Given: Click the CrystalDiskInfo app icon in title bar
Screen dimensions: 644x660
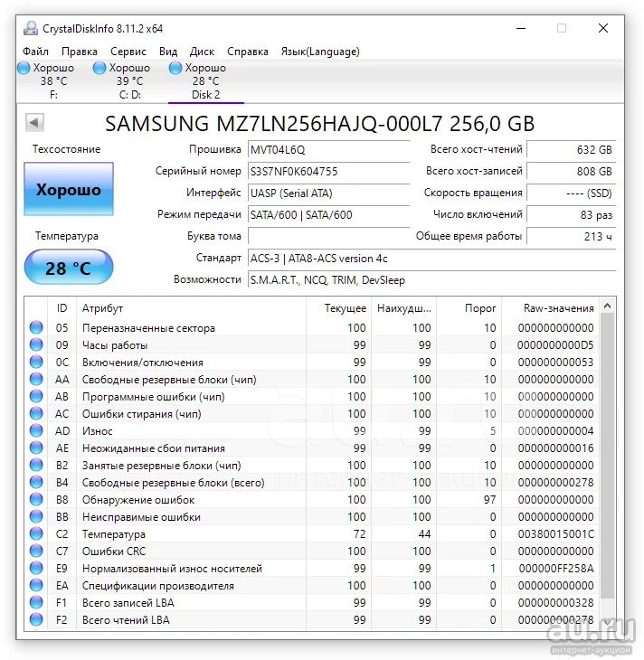Looking at the screenshot, I should [31, 28].
